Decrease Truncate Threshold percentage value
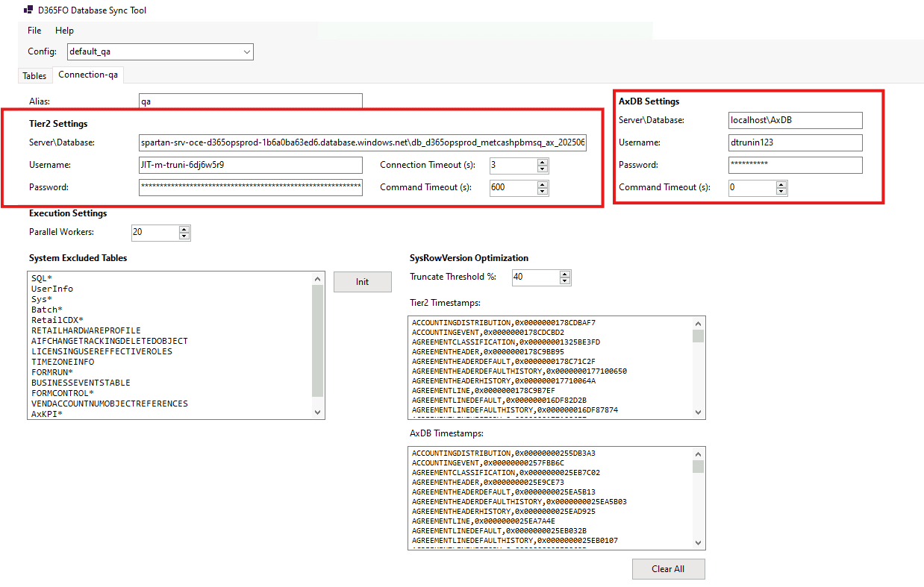 pyautogui.click(x=565, y=281)
